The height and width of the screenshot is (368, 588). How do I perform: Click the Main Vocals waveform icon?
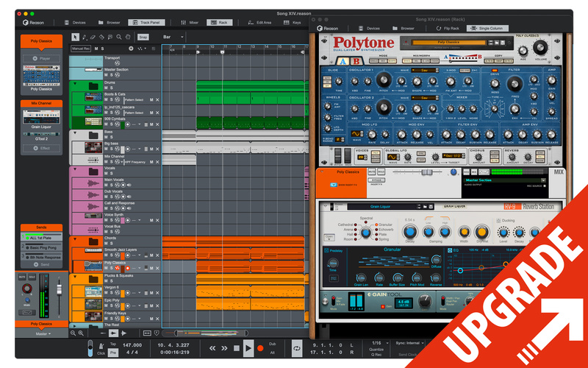(x=93, y=183)
